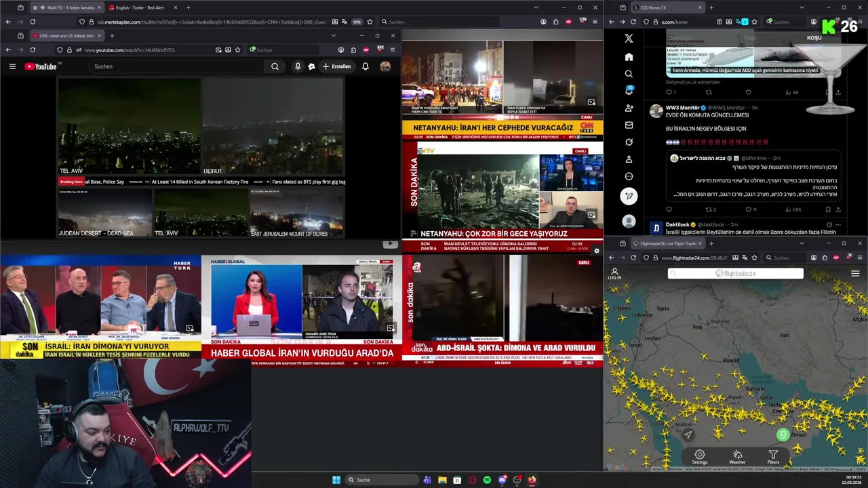Select the Flightradar24 Live Flight Tracker tab
The height and width of the screenshot is (488, 868).
[668, 243]
